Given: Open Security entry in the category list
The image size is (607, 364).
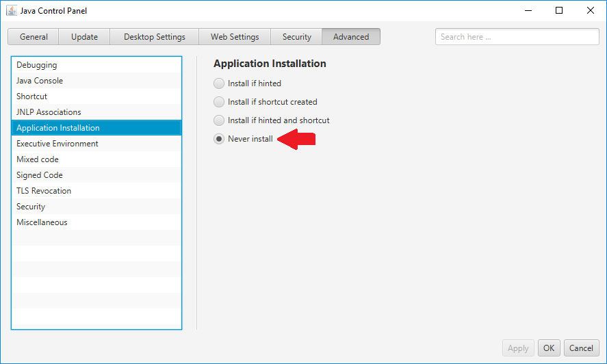Looking at the screenshot, I should coord(96,207).
